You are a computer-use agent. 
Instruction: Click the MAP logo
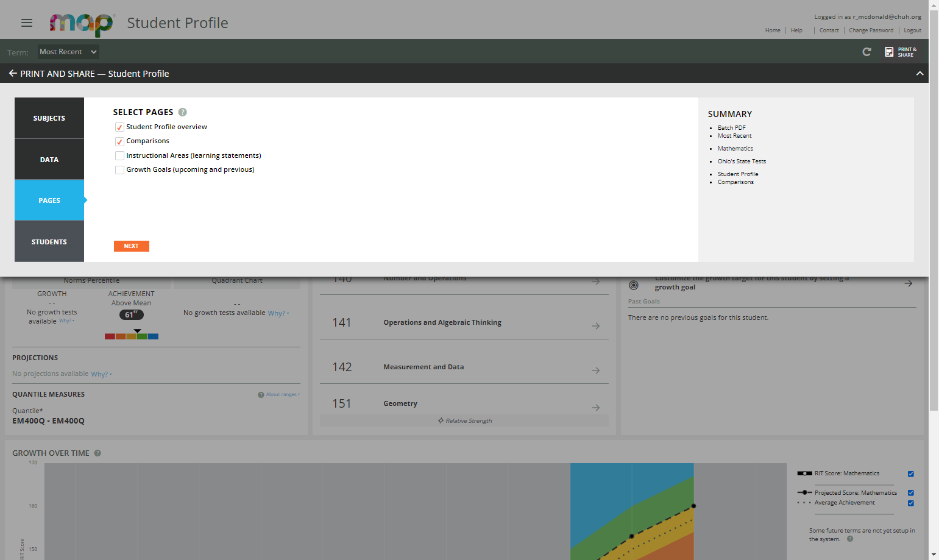coord(82,24)
